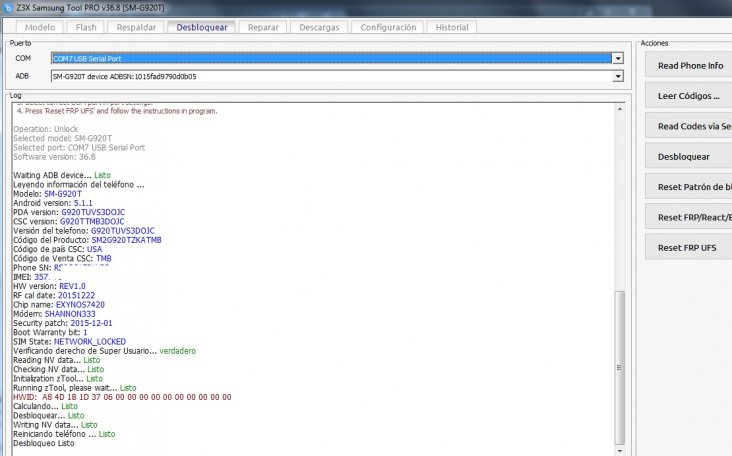Viewport: 732px width, 456px height.
Task: Click 'Verificando derecho de Super Usuario' line
Action: 105,351
